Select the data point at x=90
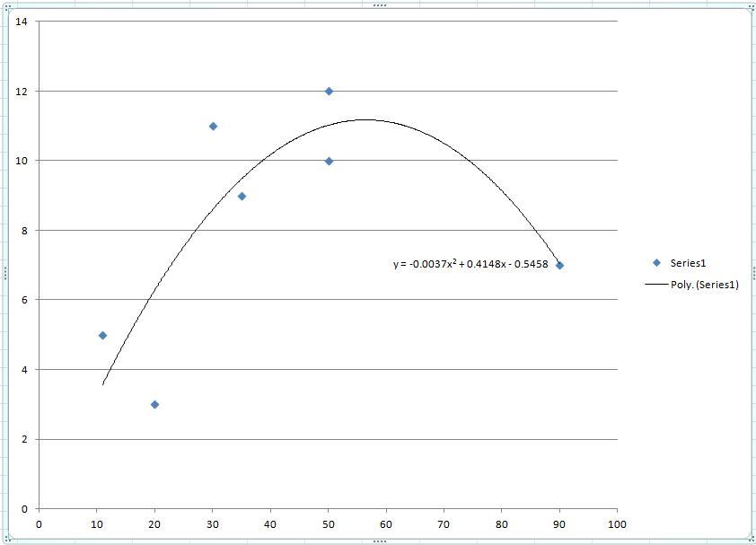Viewport: 756px width, 545px height. click(x=559, y=265)
